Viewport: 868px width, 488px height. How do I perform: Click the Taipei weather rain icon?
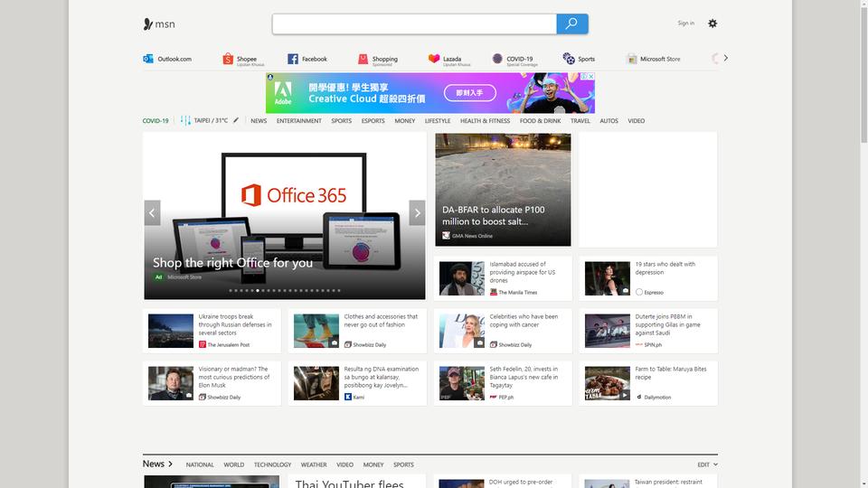tap(185, 120)
